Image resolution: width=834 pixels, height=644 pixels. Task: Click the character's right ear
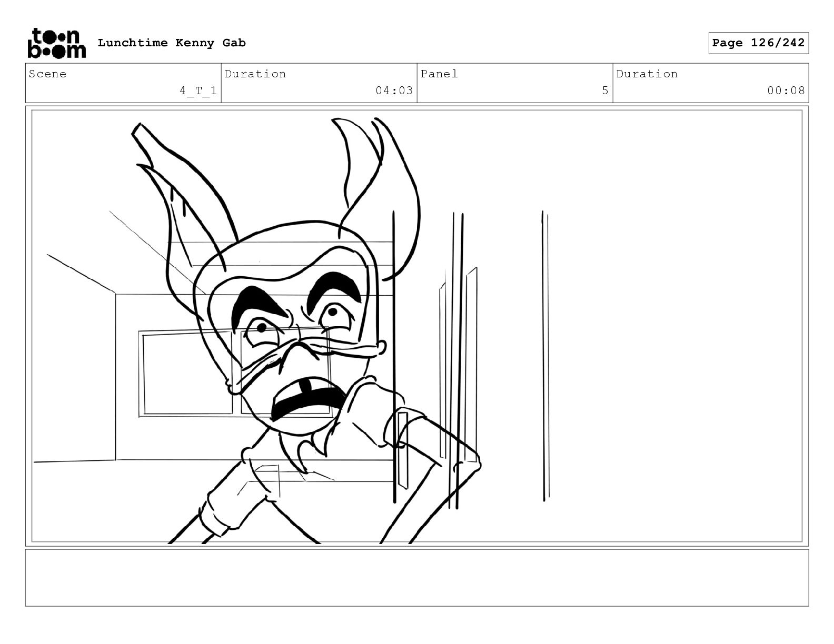pos(376,195)
